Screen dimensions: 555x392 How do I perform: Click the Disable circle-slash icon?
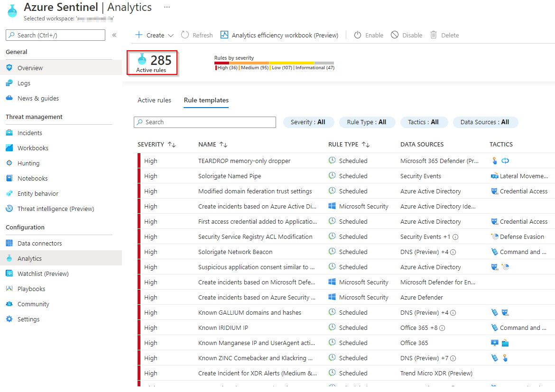point(395,35)
